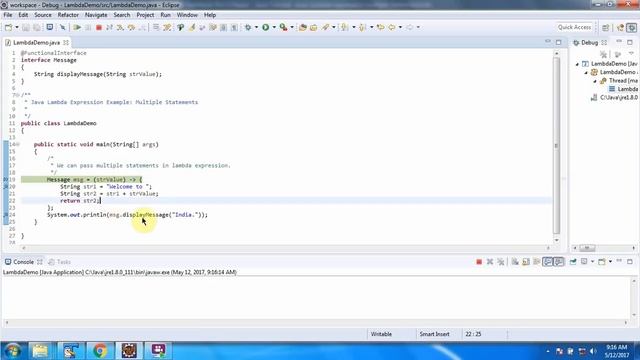Viewport: 640px width, 360px height.
Task: Open File Explorer from the taskbar
Action: (40, 351)
